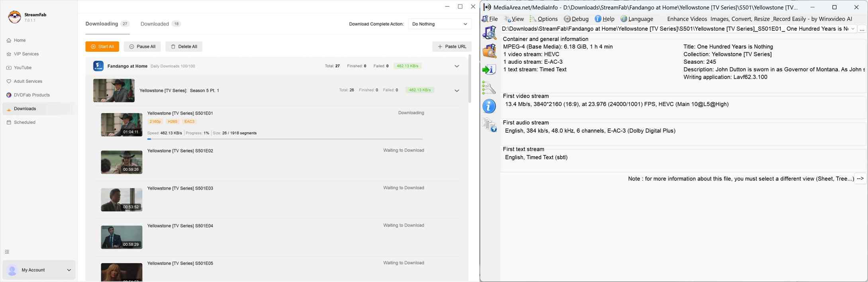Viewport: 868px width, 282px height.
Task: Click the MediaInfo website sheet icon
Action: pos(489,125)
